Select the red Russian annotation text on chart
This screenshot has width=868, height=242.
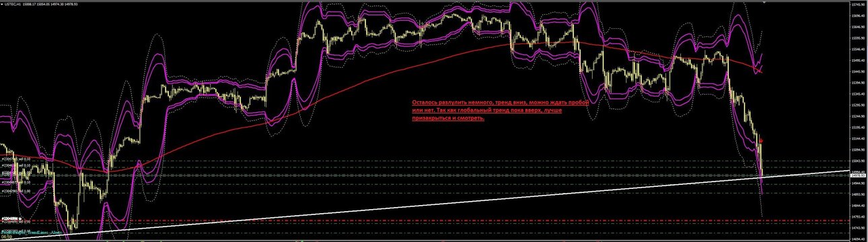500,110
